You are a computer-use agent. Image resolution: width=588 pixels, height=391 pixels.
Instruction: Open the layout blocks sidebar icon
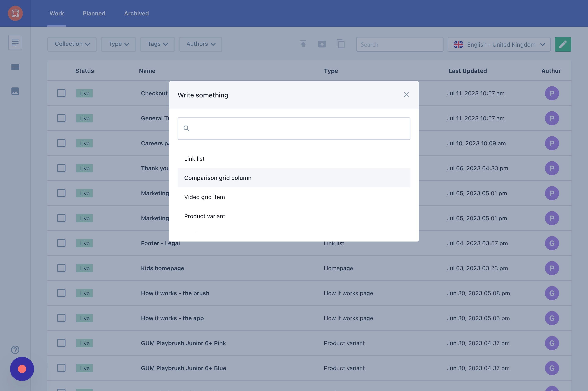[x=15, y=67]
